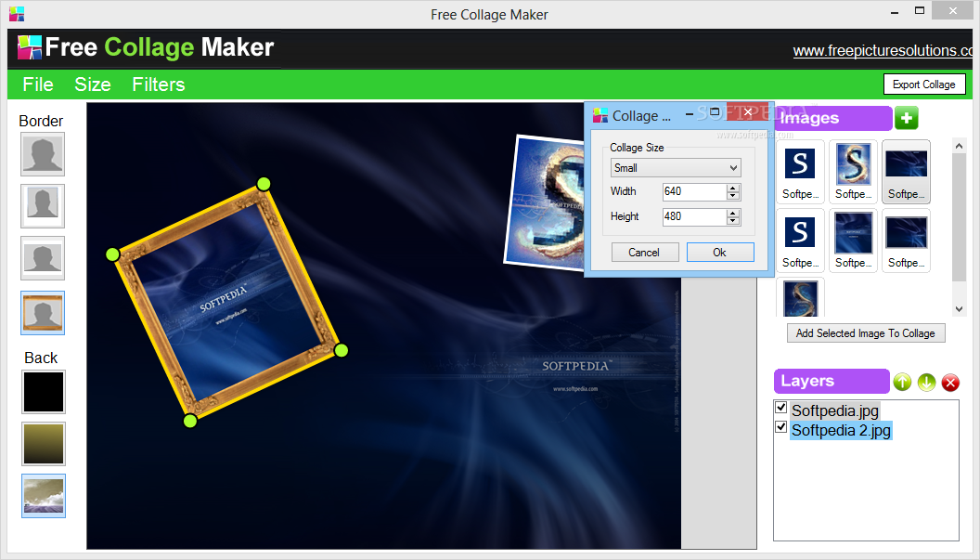Cancel the Collage size dialog
Image resolution: width=980 pixels, height=560 pixels.
coord(644,253)
